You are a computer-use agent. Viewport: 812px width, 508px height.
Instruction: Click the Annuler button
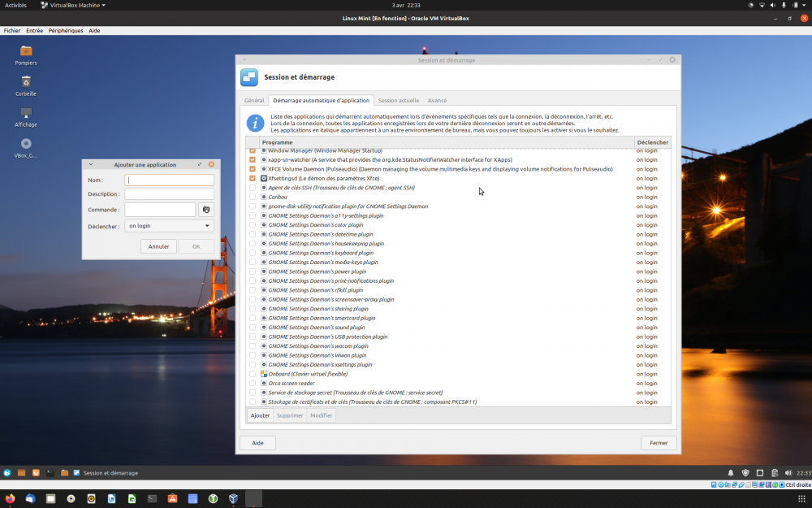click(x=158, y=246)
